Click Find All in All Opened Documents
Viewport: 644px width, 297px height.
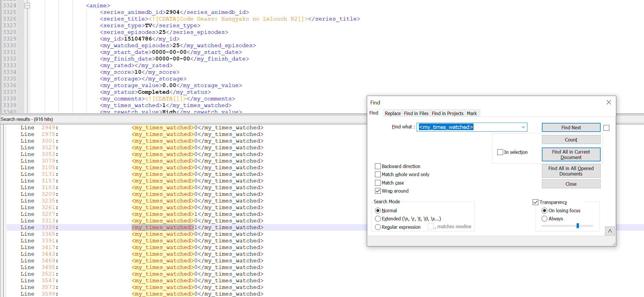(571, 171)
